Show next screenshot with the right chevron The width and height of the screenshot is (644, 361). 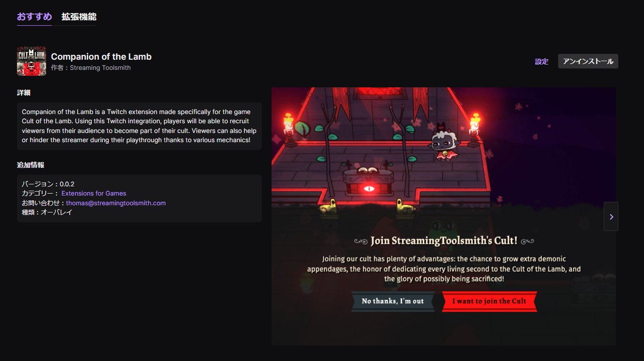click(x=611, y=216)
